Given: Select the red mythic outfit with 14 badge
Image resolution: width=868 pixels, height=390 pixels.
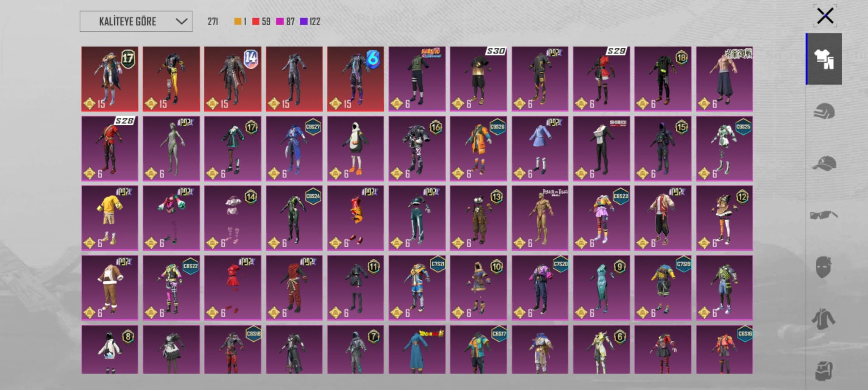Looking at the screenshot, I should (x=233, y=79).
